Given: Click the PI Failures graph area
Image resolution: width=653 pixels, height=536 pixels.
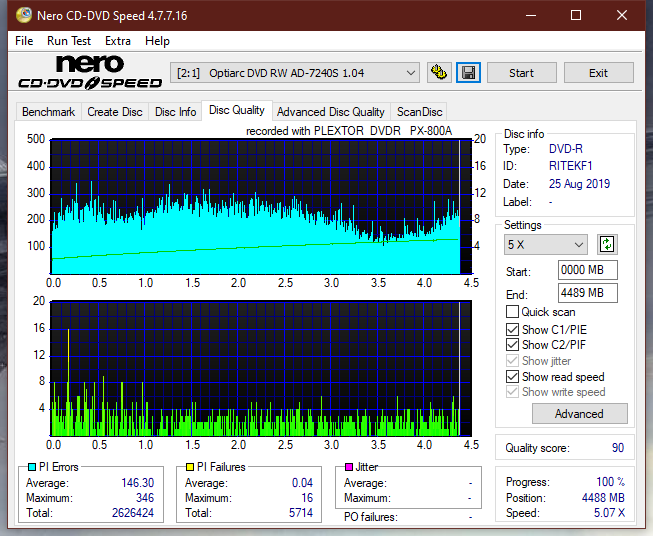Looking at the screenshot, I should (261, 369).
